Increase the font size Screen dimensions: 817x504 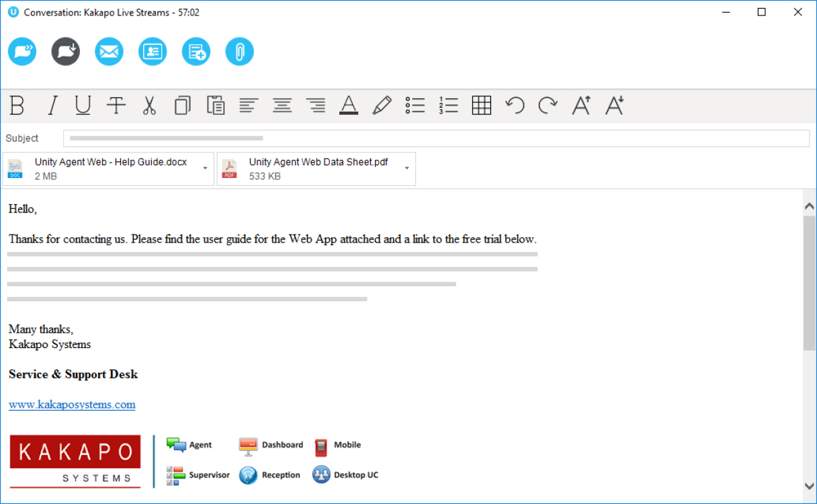click(581, 106)
